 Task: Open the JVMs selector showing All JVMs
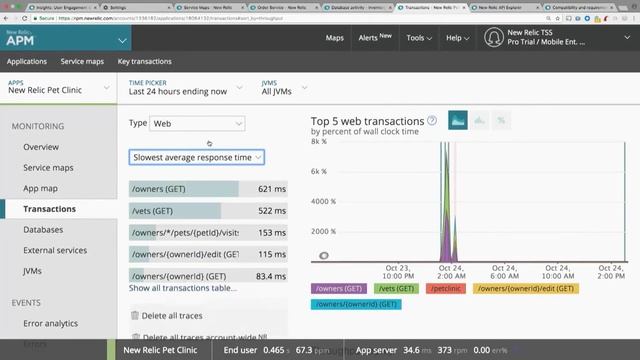(x=284, y=88)
